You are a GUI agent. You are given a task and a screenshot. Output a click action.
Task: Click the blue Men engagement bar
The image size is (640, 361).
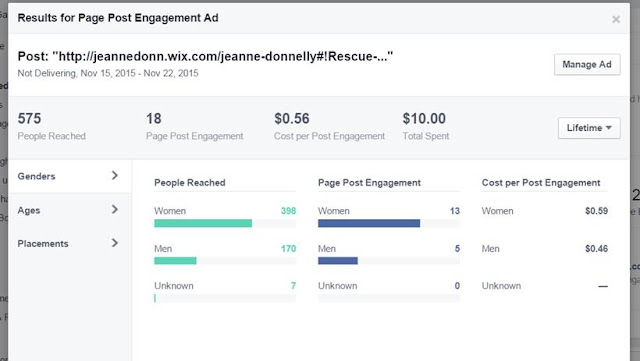pyautogui.click(x=338, y=261)
